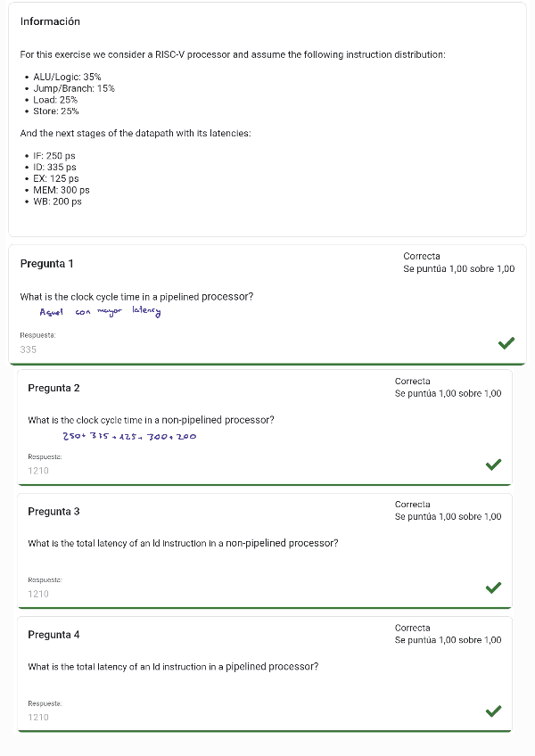This screenshot has height=756, width=535.
Task: Click the handwritten note "Aquel con mayor latency"
Action: [100, 311]
